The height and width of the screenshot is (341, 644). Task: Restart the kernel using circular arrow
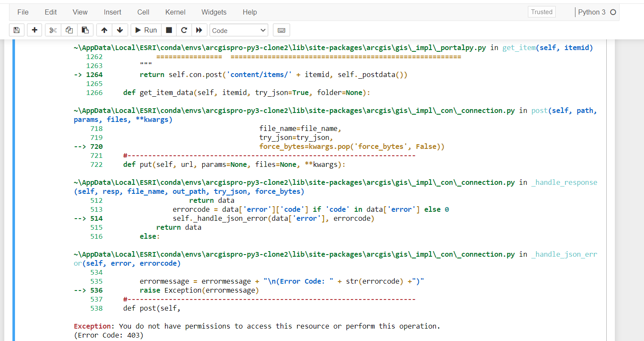coord(184,30)
